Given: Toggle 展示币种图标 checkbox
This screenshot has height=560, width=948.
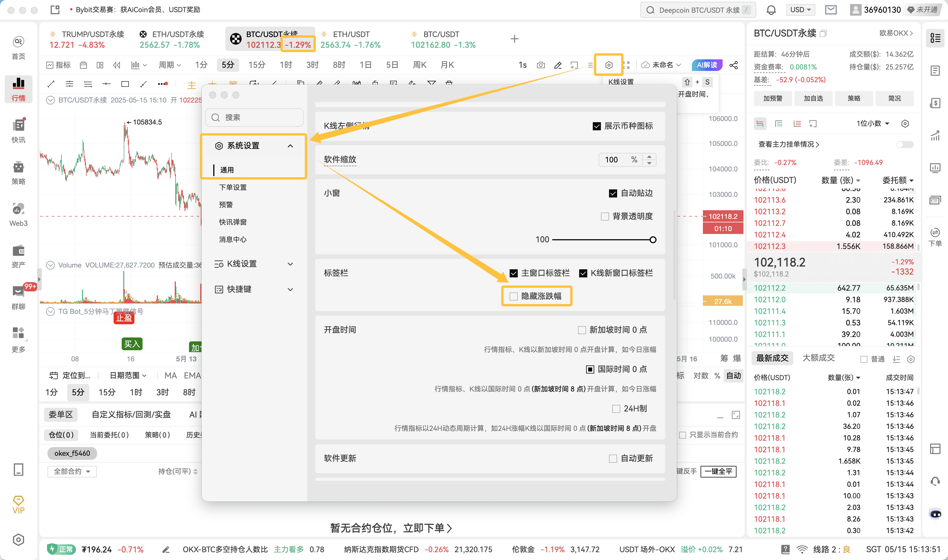Looking at the screenshot, I should (597, 126).
